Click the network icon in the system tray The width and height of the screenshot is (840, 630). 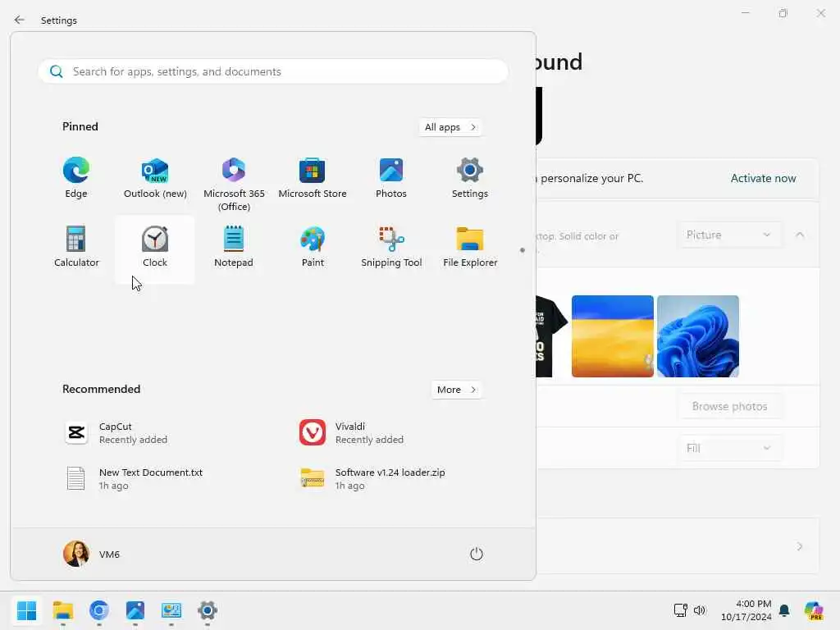pos(680,610)
